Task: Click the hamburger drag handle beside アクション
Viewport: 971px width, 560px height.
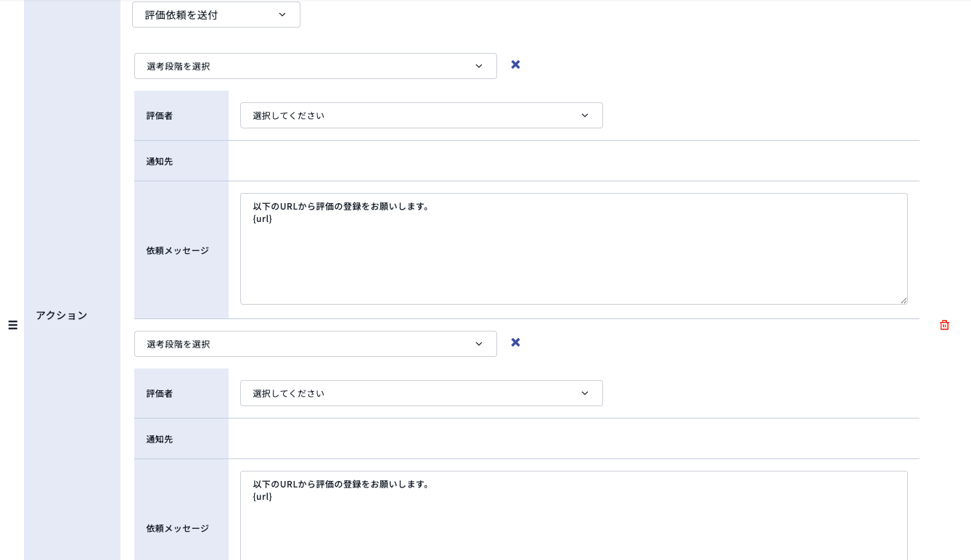Action: point(12,326)
